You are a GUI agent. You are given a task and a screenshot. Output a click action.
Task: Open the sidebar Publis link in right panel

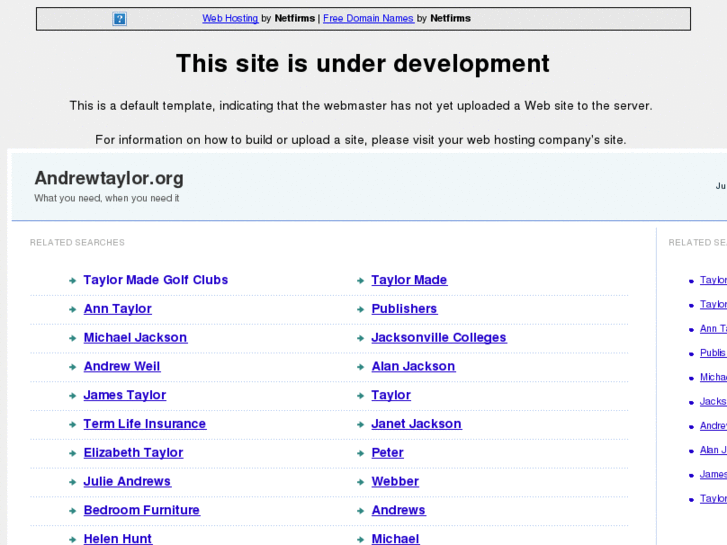coord(713,353)
